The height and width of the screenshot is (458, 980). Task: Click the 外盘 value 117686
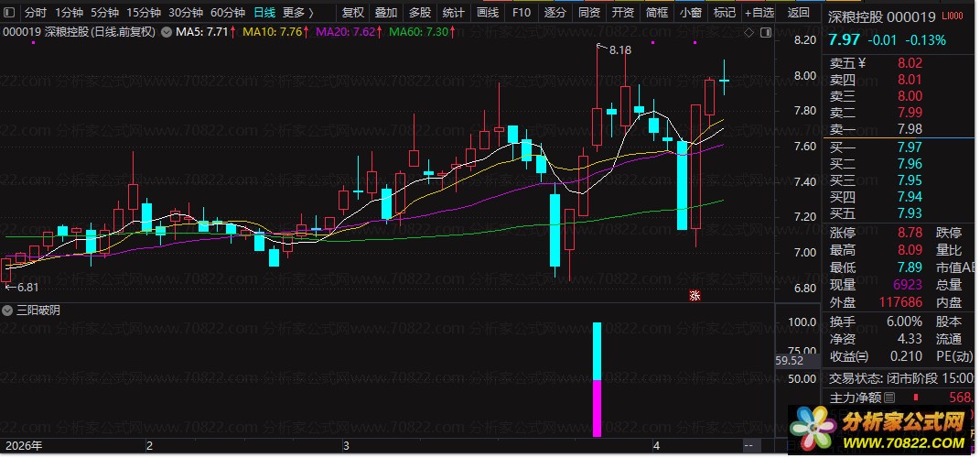(900, 302)
